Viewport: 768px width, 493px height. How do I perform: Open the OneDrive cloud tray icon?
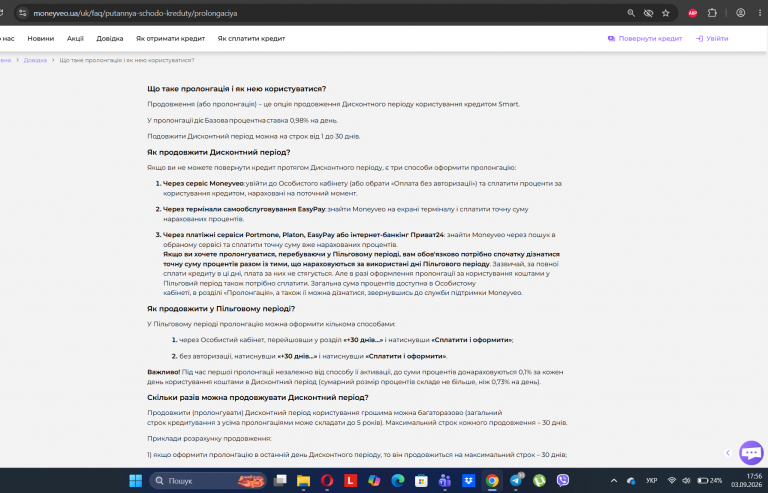(631, 481)
